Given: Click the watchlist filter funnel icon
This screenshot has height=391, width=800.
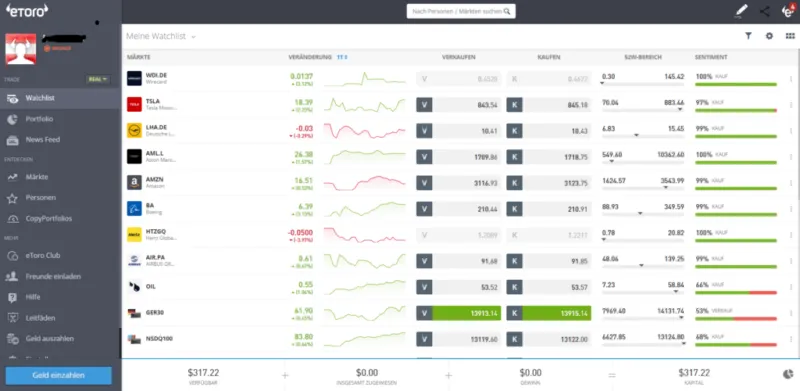Looking at the screenshot, I should (748, 36).
